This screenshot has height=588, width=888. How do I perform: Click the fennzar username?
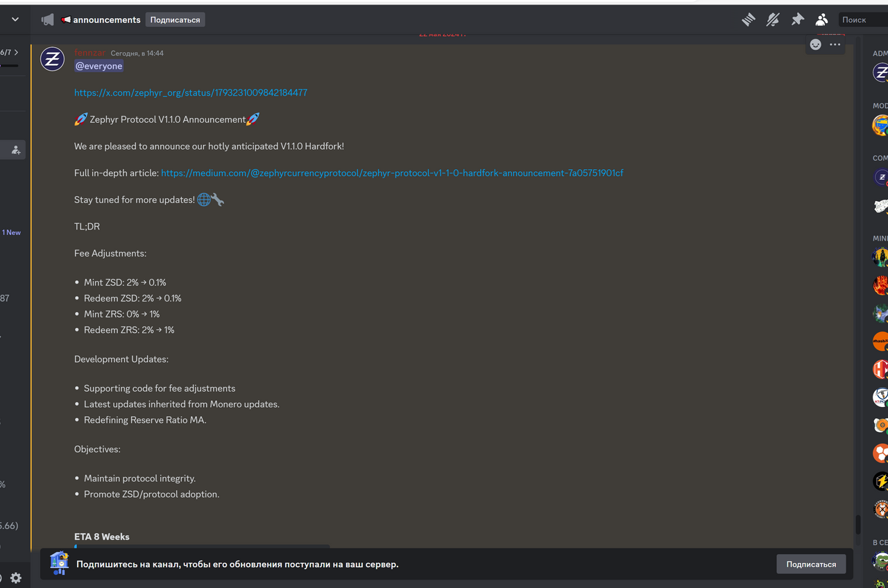coord(90,53)
